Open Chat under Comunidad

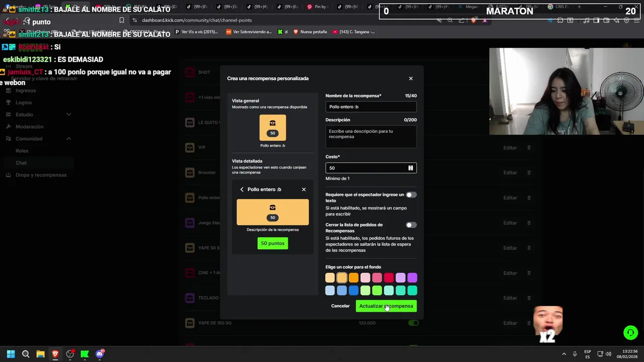tap(21, 163)
